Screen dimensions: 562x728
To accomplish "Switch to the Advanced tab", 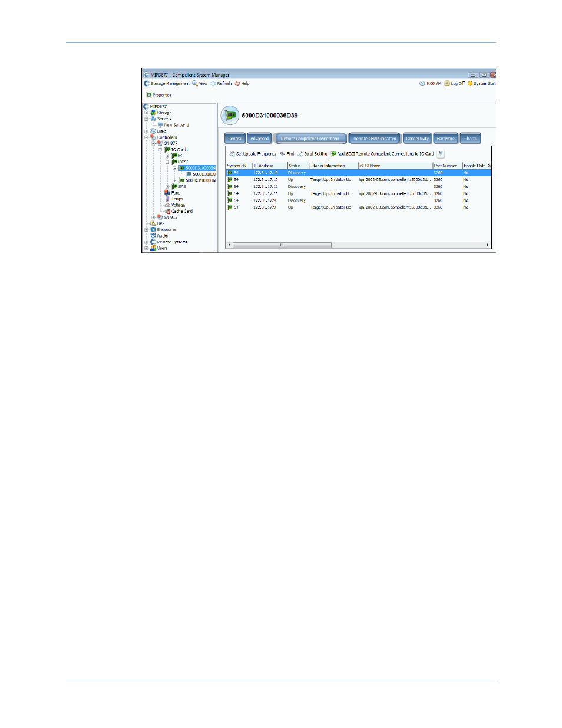I will pos(259,139).
